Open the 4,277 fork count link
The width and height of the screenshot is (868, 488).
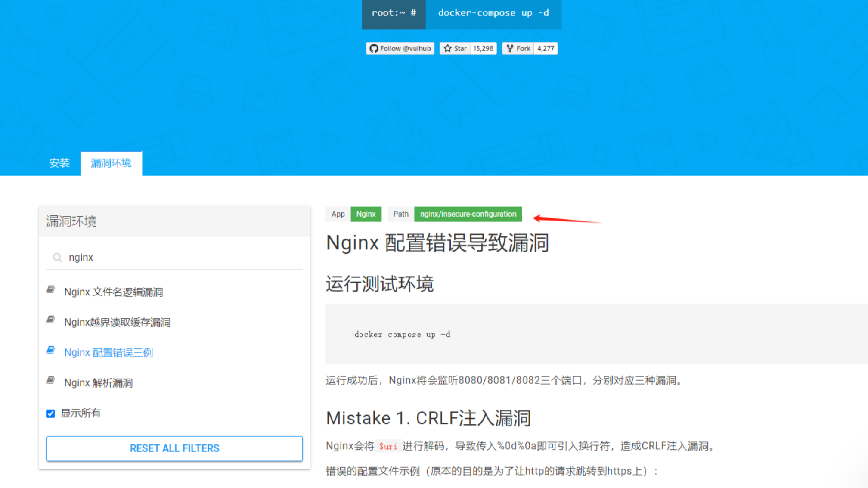[546, 48]
